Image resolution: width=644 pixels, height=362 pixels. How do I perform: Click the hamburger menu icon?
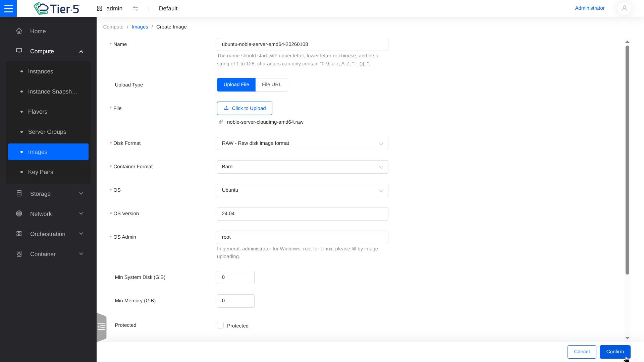tap(8, 8)
